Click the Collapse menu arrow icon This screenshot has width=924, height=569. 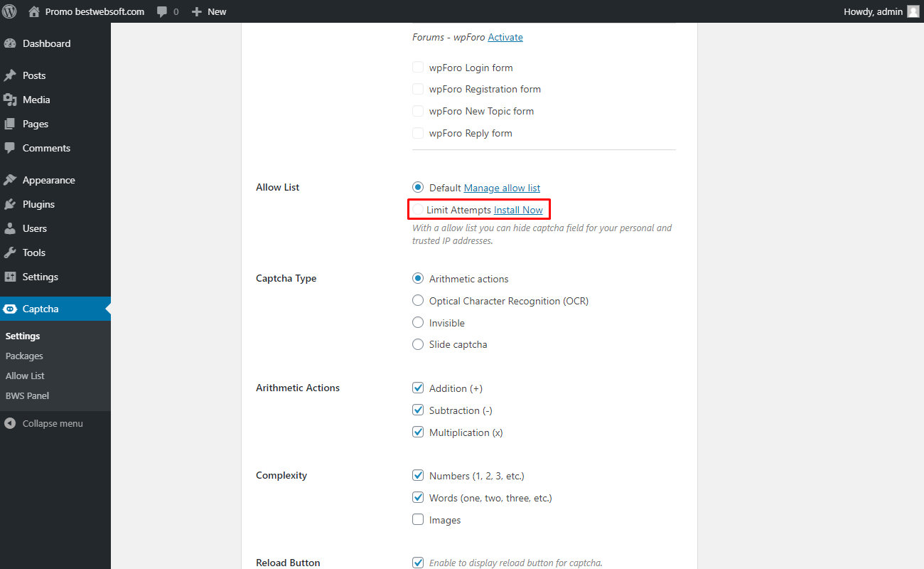click(x=10, y=423)
